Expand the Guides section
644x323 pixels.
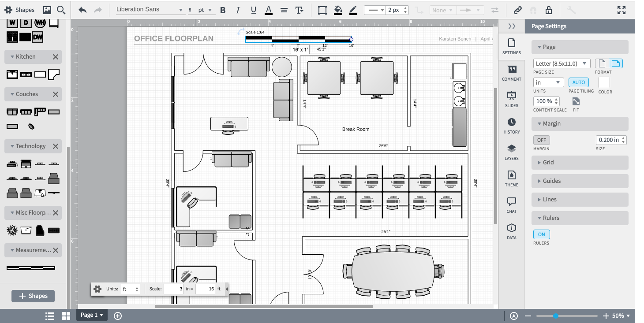tap(580, 181)
